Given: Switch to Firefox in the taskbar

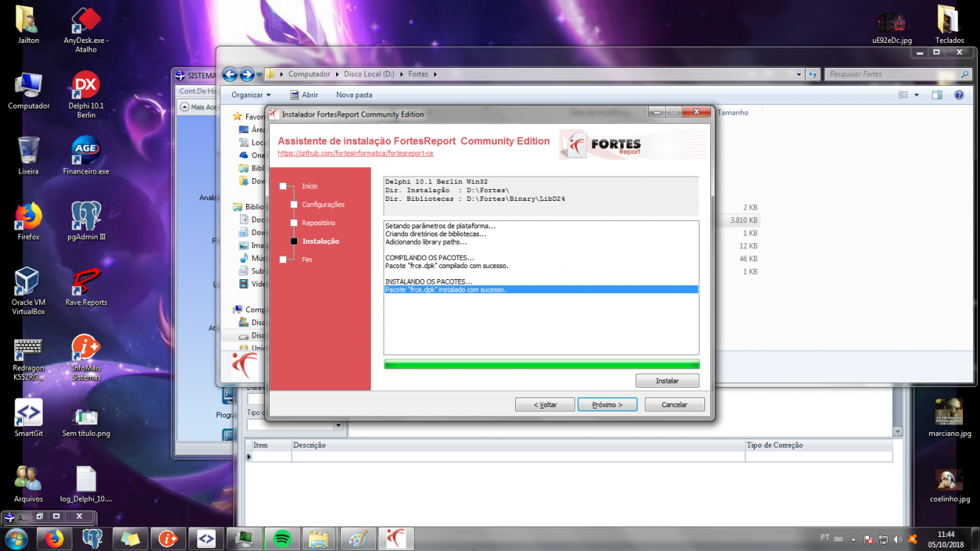Looking at the screenshot, I should point(55,538).
